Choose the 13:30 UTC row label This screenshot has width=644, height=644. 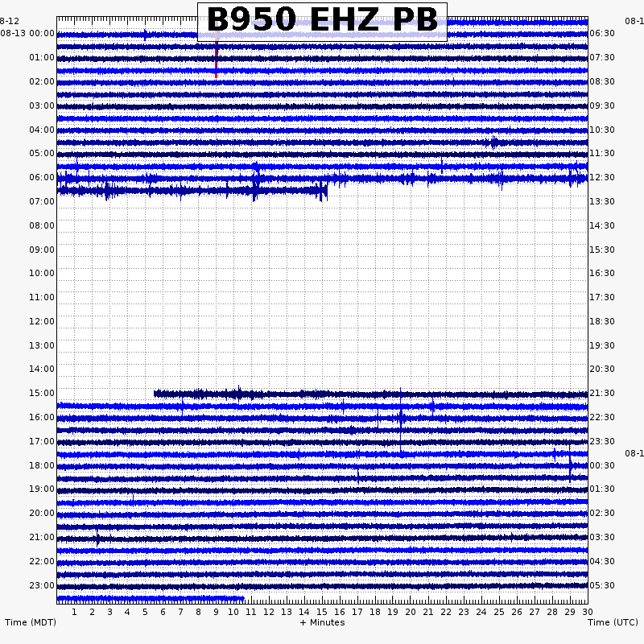pos(602,202)
